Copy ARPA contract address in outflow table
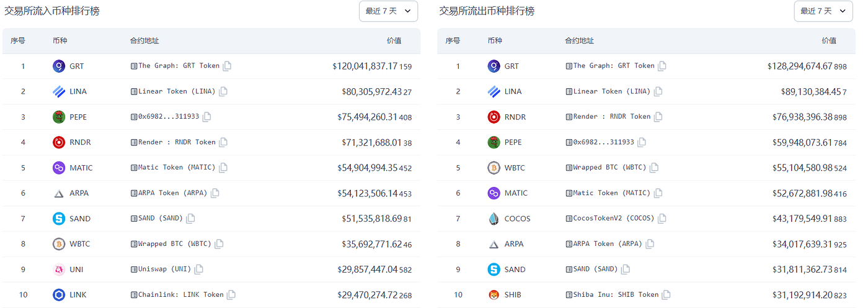This screenshot has height=308, width=868. tap(650, 244)
